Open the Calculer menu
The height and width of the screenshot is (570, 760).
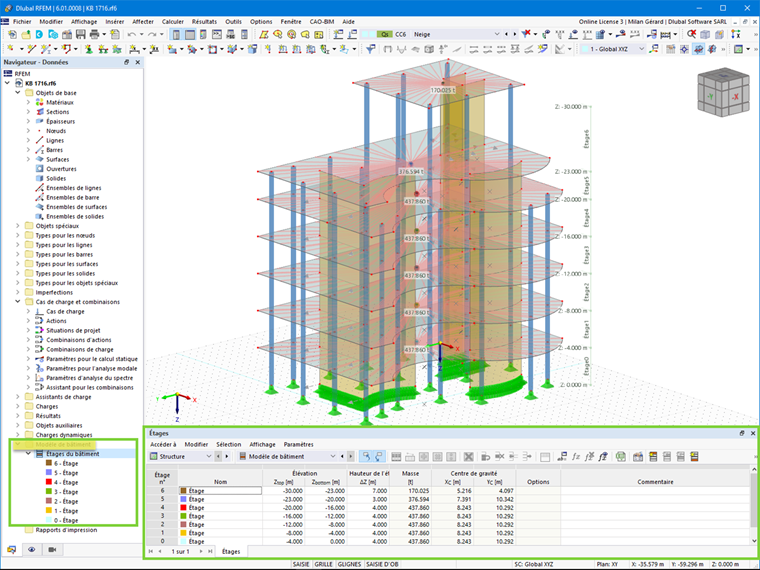[x=173, y=22]
